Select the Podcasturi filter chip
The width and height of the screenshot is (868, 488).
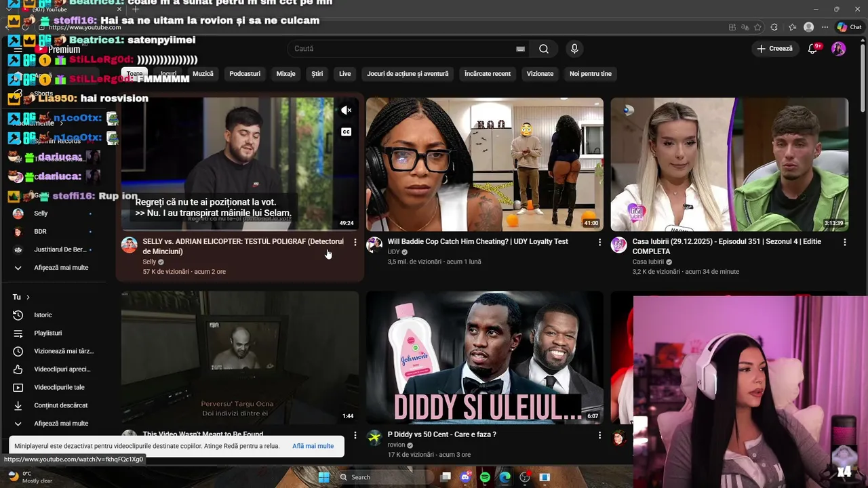coord(245,74)
